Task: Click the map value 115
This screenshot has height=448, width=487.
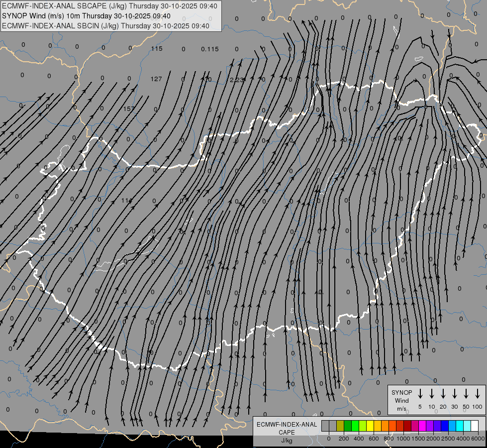Action: (157, 48)
